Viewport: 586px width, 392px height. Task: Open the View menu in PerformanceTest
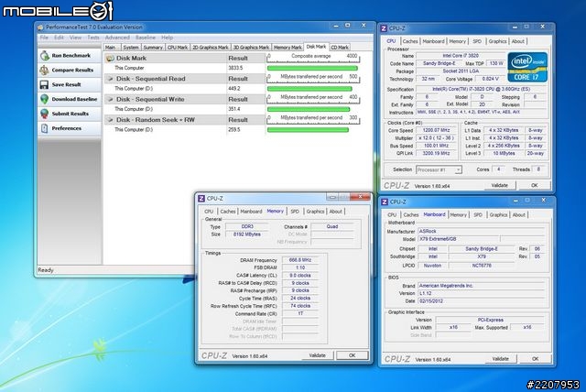pyautogui.click(x=75, y=38)
